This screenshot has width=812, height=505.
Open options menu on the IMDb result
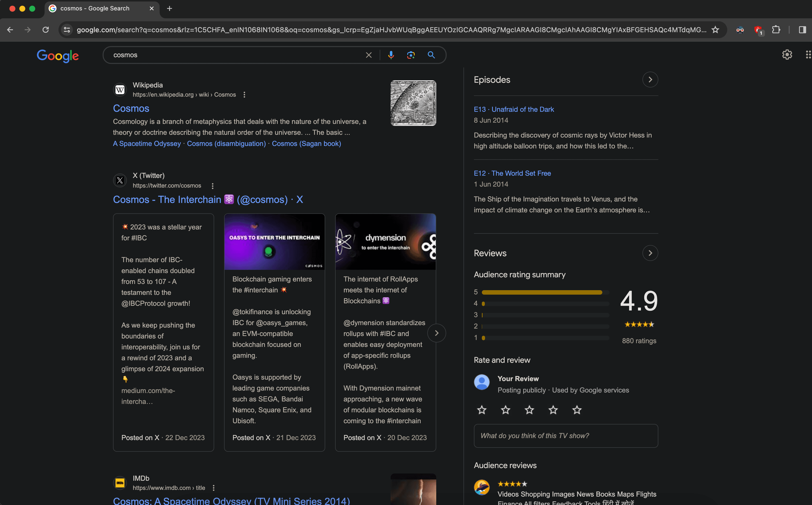pyautogui.click(x=213, y=488)
